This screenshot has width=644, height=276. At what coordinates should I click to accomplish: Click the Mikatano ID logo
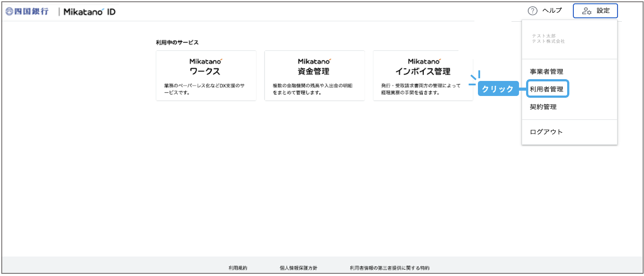(89, 12)
